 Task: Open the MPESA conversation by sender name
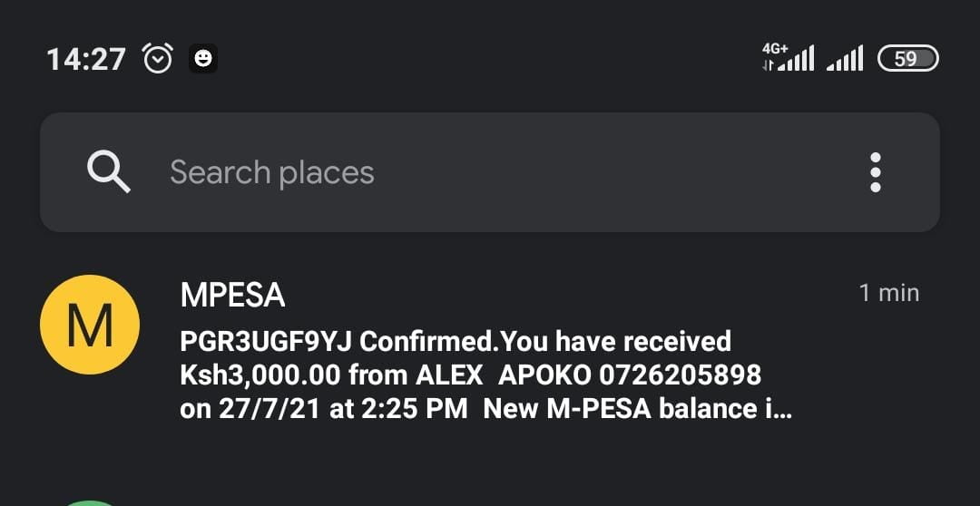tap(233, 294)
